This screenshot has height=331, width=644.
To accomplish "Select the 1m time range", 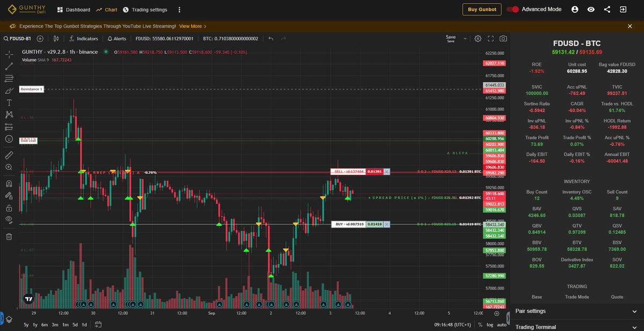I will tap(65, 325).
